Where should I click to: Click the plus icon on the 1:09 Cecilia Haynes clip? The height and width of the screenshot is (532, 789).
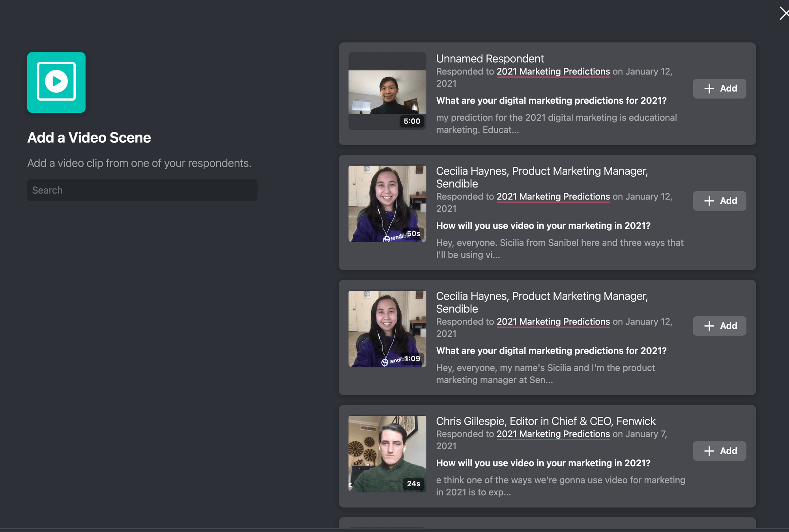[x=709, y=326]
